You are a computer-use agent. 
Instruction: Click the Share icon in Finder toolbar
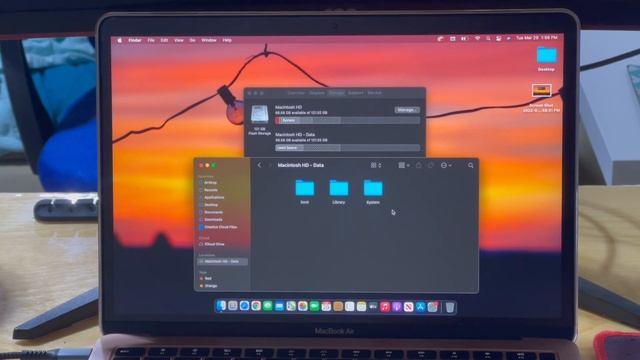click(418, 165)
